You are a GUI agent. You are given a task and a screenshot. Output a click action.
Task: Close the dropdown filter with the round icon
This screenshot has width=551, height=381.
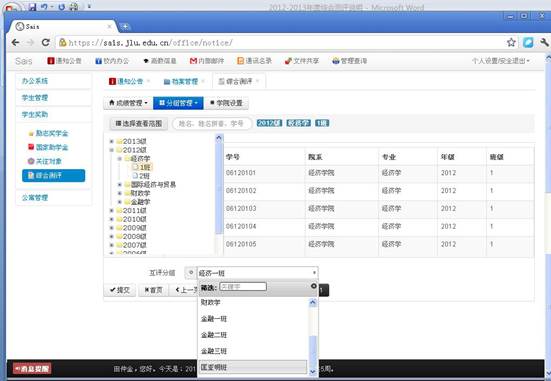click(x=314, y=286)
